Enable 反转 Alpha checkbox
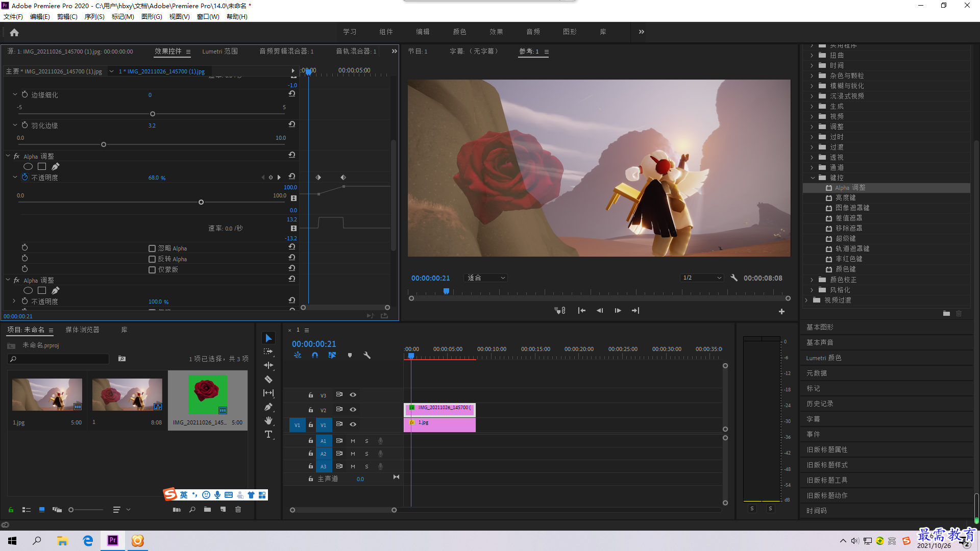 click(x=152, y=259)
